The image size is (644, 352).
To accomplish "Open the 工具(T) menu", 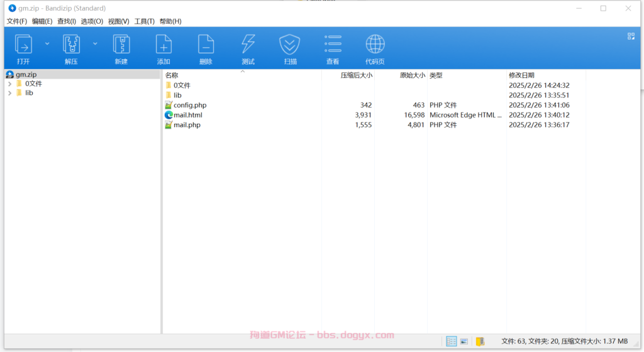I will pyautogui.click(x=144, y=21).
